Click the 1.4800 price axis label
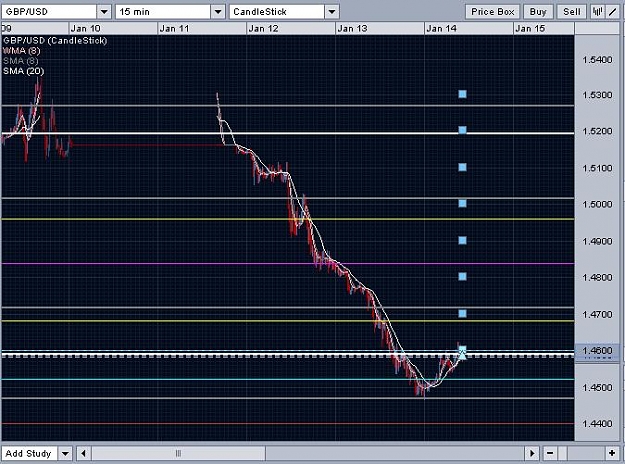 tap(597, 277)
